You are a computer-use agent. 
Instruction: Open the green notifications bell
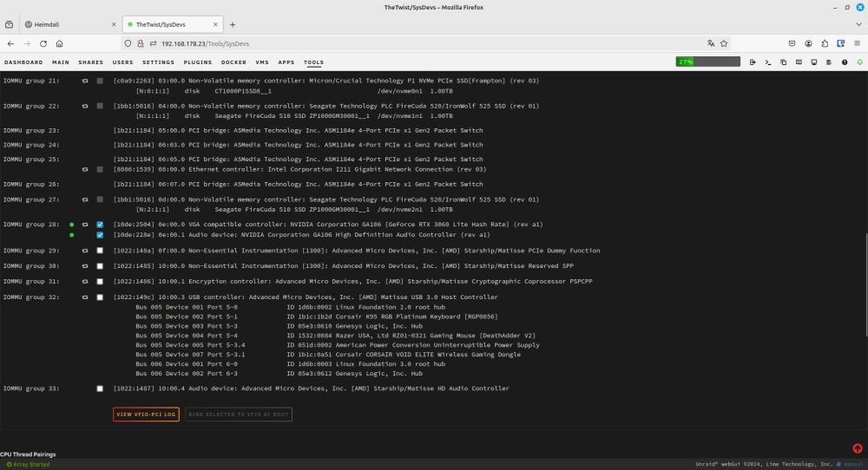pos(859,62)
